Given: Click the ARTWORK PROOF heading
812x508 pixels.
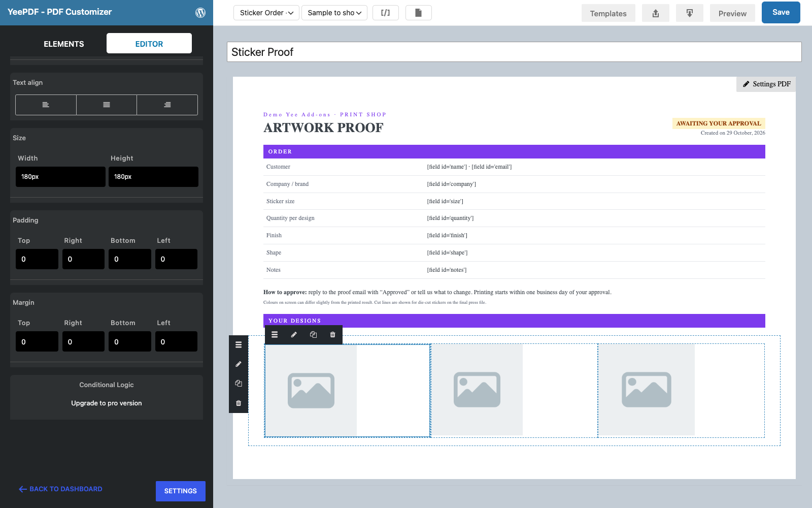Looking at the screenshot, I should point(323,128).
